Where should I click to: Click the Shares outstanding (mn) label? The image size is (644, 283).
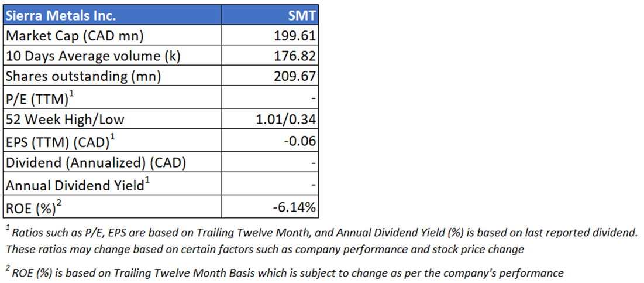(83, 77)
